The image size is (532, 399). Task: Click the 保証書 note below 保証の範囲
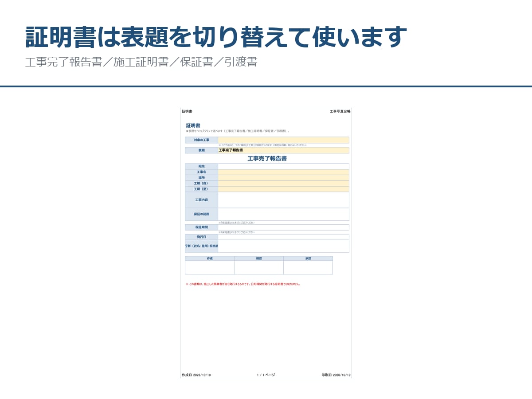click(x=236, y=223)
